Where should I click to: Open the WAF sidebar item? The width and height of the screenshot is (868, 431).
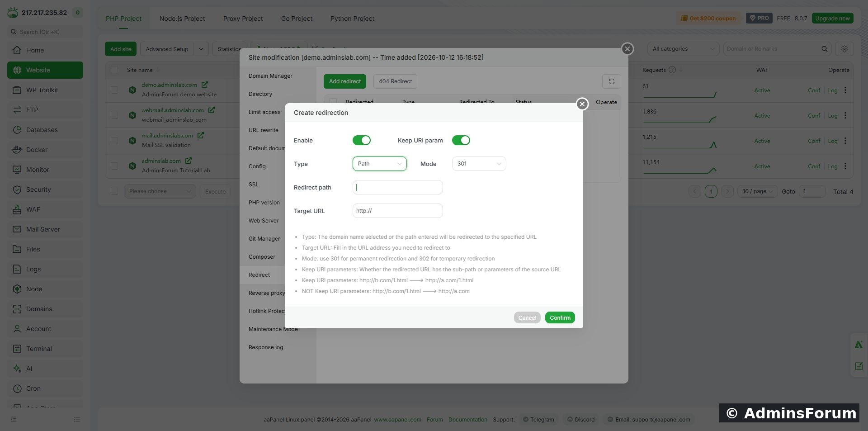pyautogui.click(x=45, y=209)
